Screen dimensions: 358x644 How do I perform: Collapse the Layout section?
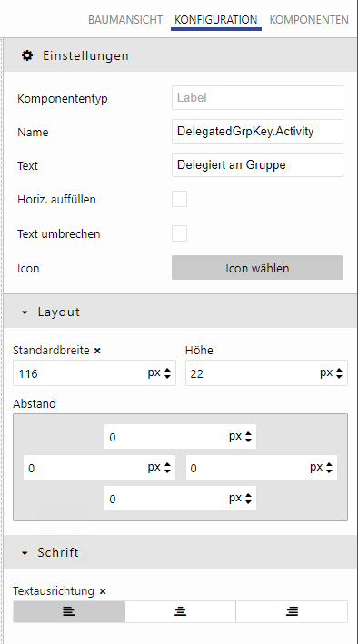pos(25,312)
